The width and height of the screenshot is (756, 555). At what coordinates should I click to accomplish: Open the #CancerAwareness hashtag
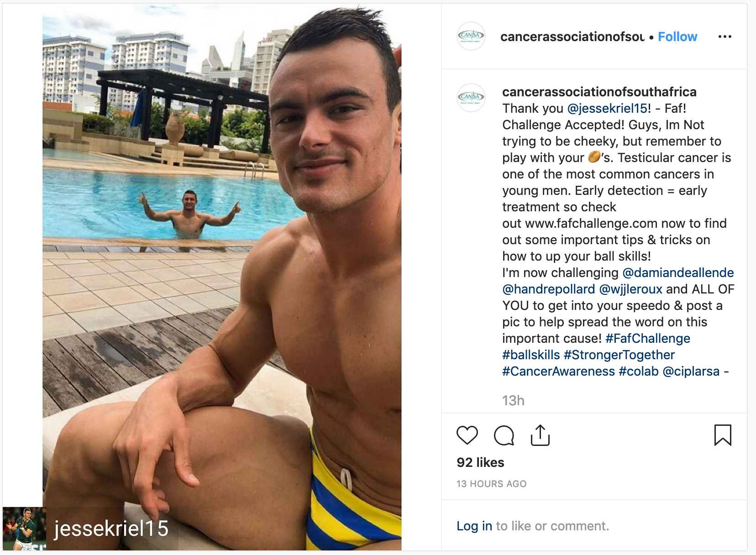[x=559, y=371]
